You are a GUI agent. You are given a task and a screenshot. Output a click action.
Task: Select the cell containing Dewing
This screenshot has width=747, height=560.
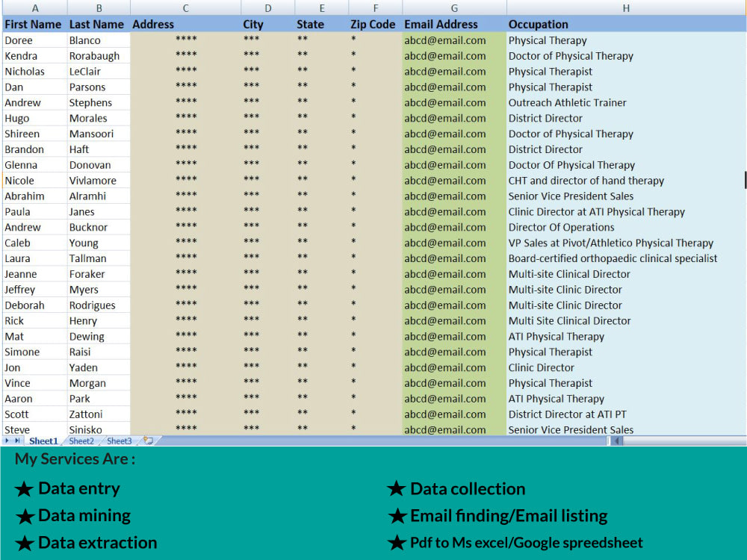coord(99,336)
